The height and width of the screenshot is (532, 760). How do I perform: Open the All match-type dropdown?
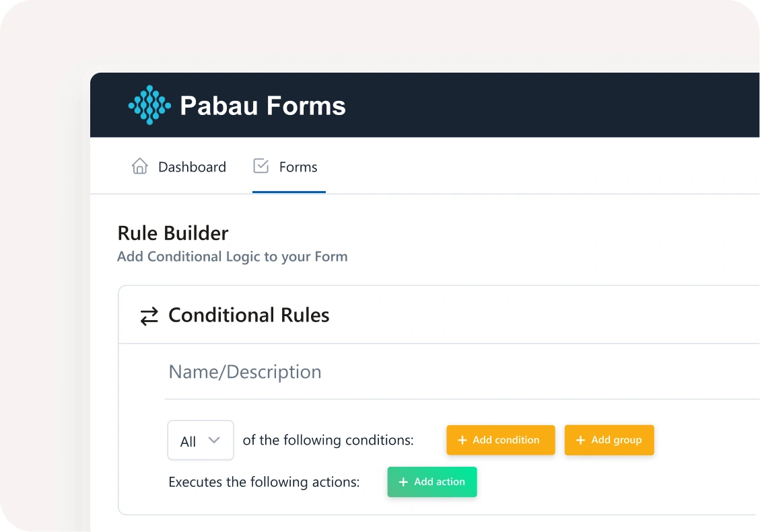pos(200,441)
